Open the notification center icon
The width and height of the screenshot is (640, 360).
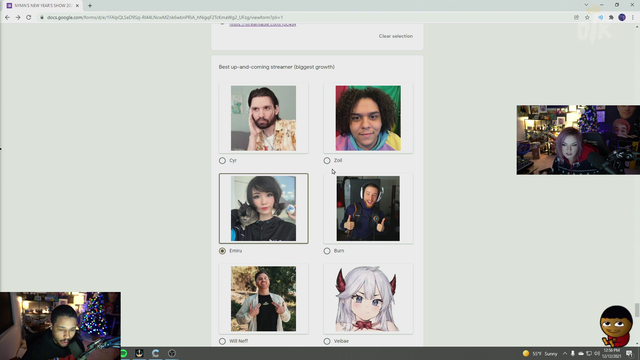pyautogui.click(x=629, y=353)
